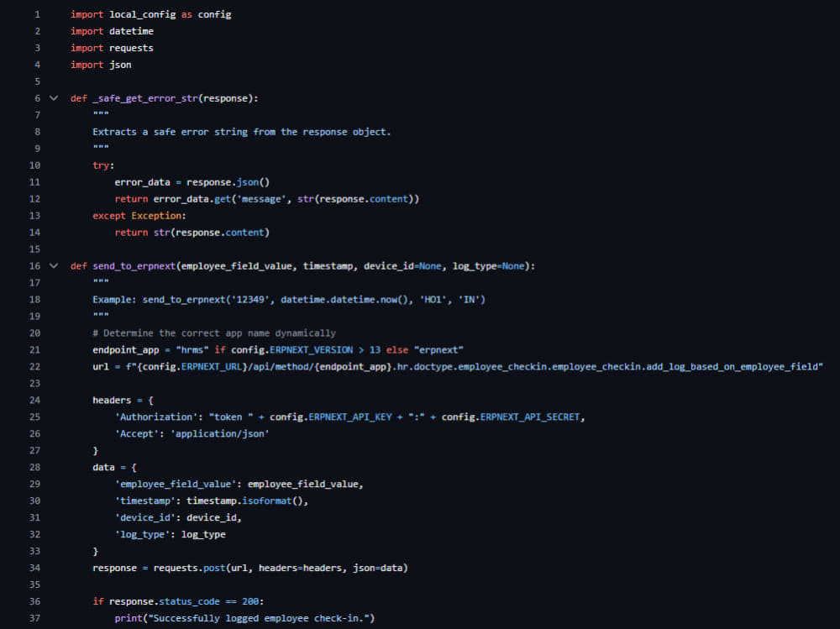This screenshot has height=629, width=840.
Task: Select line number 1
Action: [x=38, y=14]
